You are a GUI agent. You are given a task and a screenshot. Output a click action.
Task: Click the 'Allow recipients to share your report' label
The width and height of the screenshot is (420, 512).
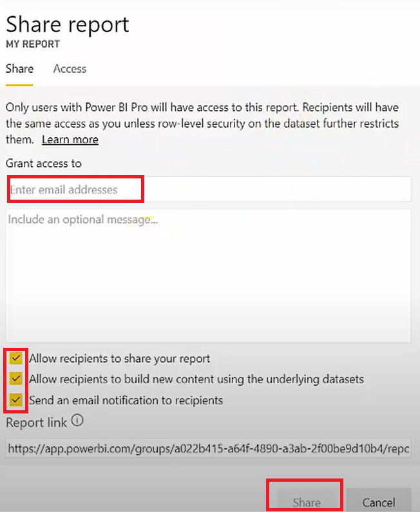[120, 359]
